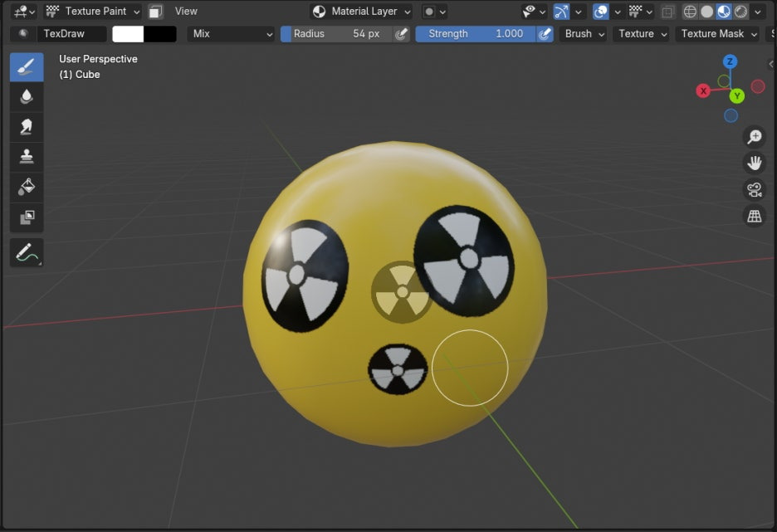
Task: Open the Texture settings popover
Action: pyautogui.click(x=641, y=34)
